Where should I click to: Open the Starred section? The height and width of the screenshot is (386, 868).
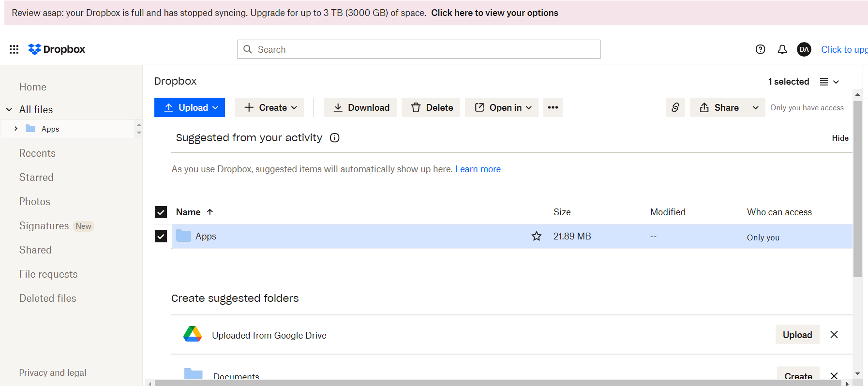36,178
